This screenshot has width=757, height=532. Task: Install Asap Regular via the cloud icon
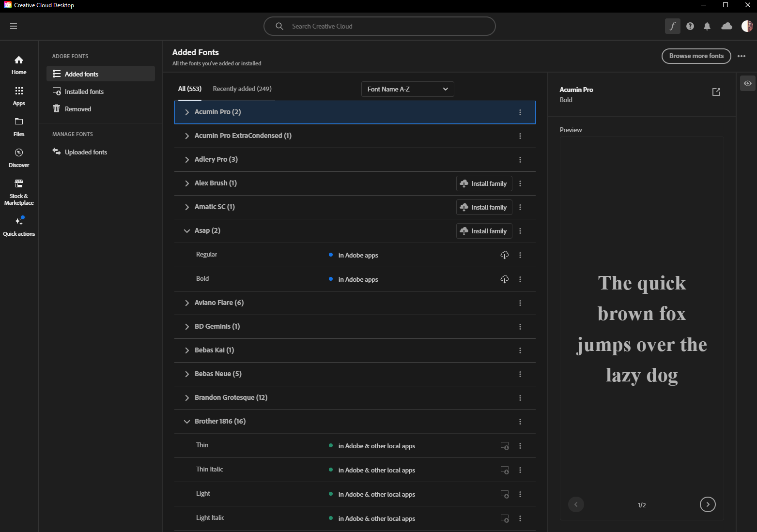(x=504, y=255)
